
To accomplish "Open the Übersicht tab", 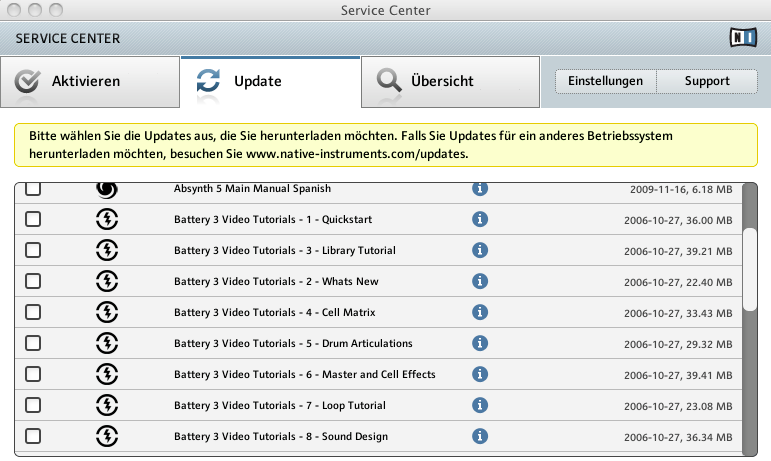I will pos(450,82).
